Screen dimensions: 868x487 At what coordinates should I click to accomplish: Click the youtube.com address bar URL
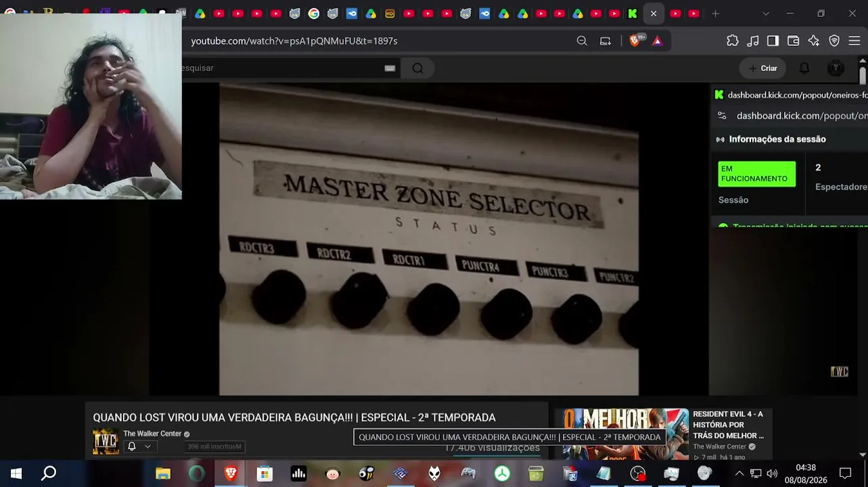coord(294,41)
